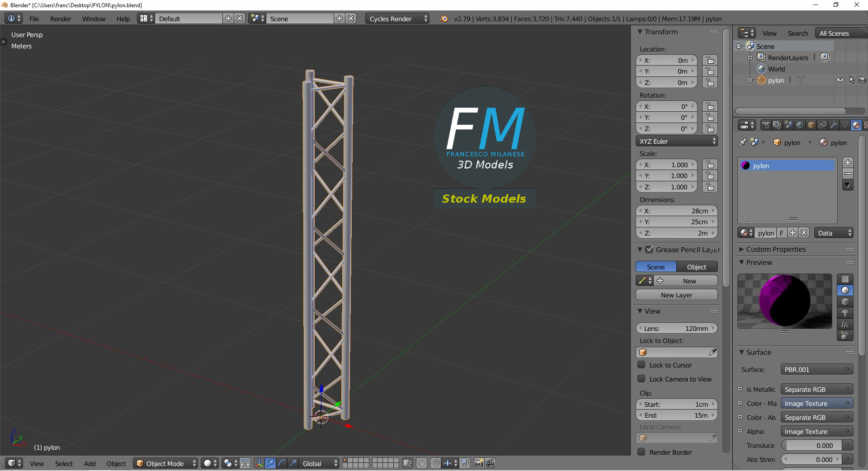Open the Modifiers properties tab (wrench icon)

point(834,125)
